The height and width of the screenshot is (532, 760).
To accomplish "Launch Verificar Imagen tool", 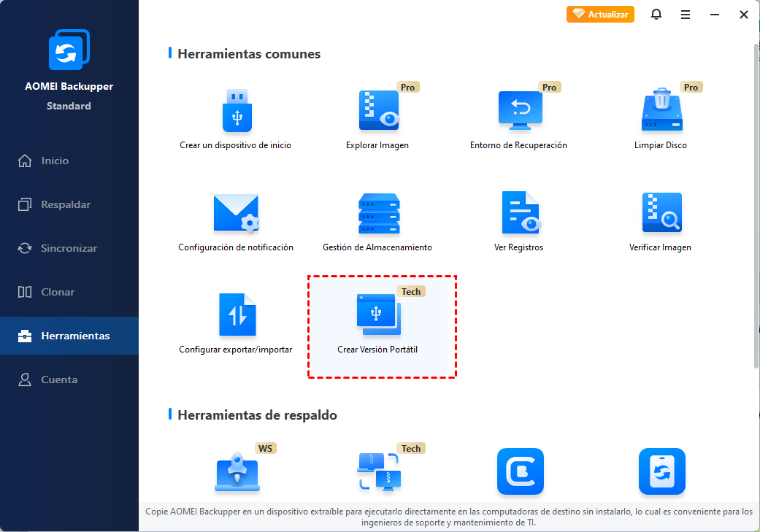I will click(660, 221).
